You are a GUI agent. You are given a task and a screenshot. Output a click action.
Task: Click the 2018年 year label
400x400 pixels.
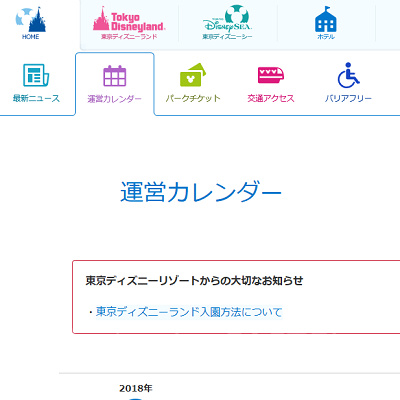coord(136,388)
